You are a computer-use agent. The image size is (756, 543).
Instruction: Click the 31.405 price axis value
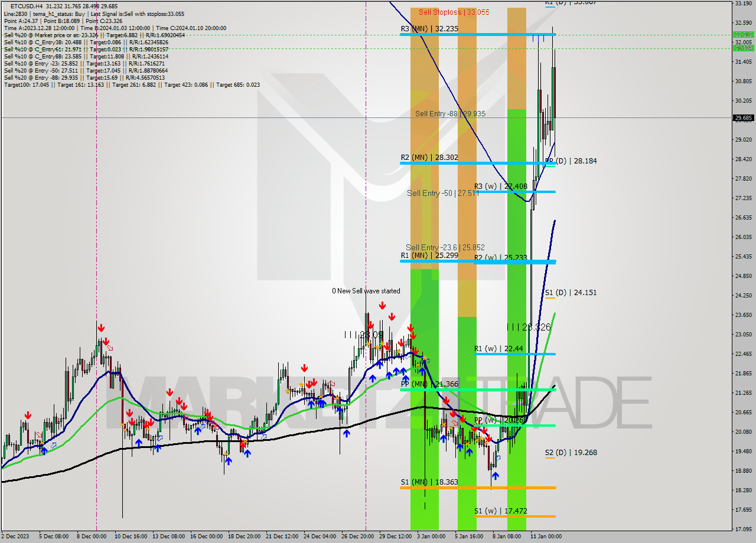tap(743, 61)
